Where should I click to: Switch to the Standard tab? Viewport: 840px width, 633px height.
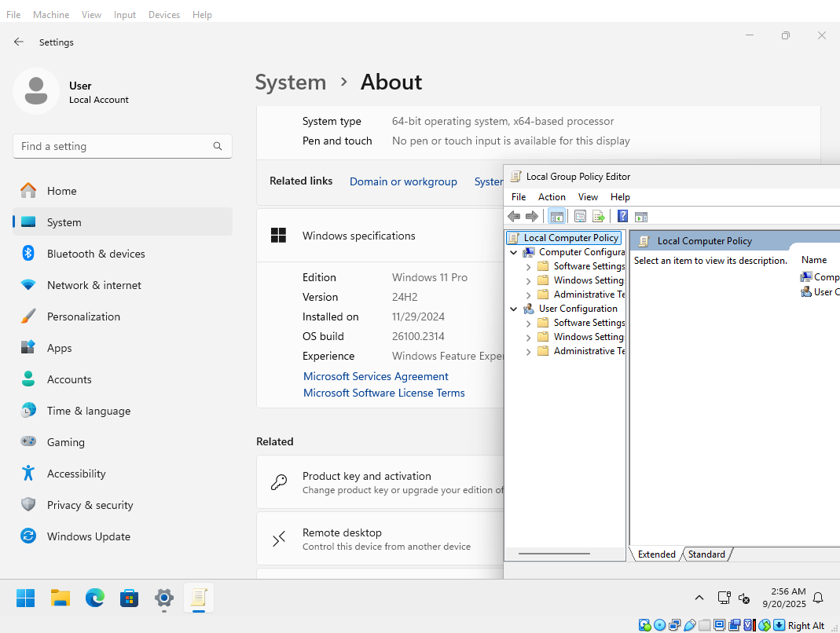(706, 554)
